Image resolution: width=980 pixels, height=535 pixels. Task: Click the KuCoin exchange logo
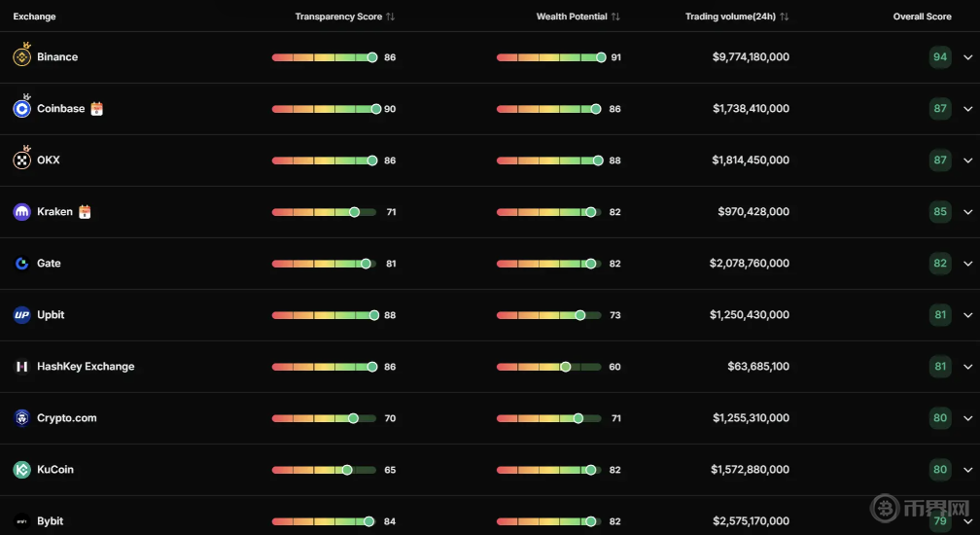21,470
